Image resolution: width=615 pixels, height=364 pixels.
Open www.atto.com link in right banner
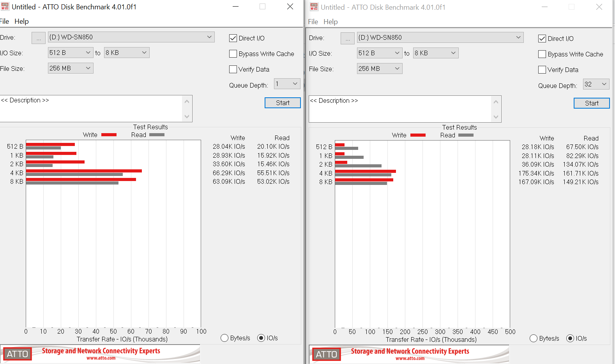[x=410, y=359]
